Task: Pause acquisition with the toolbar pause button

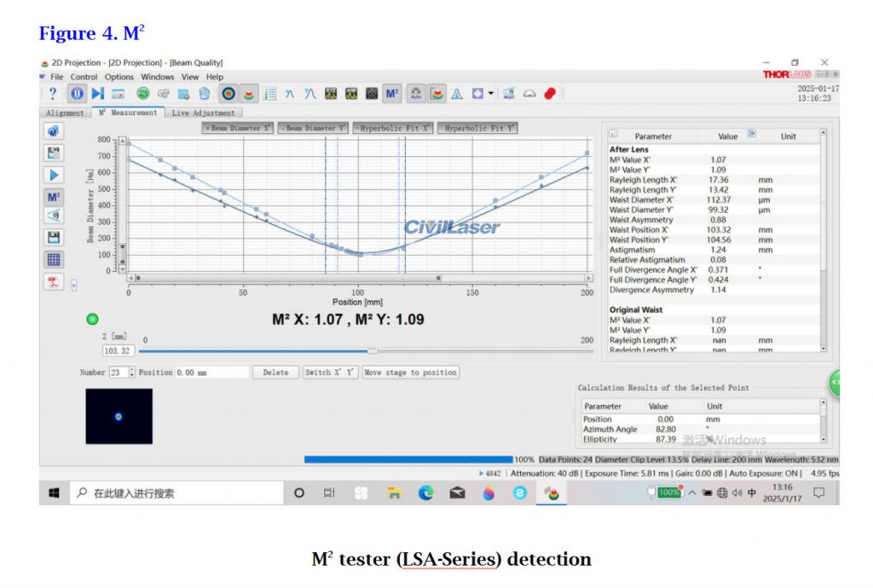Action: click(x=76, y=94)
